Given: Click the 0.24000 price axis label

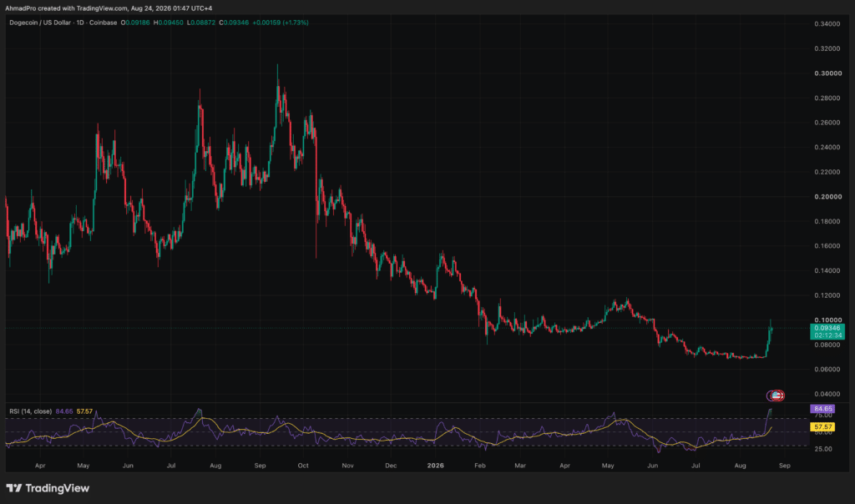Looking at the screenshot, I should point(827,147).
